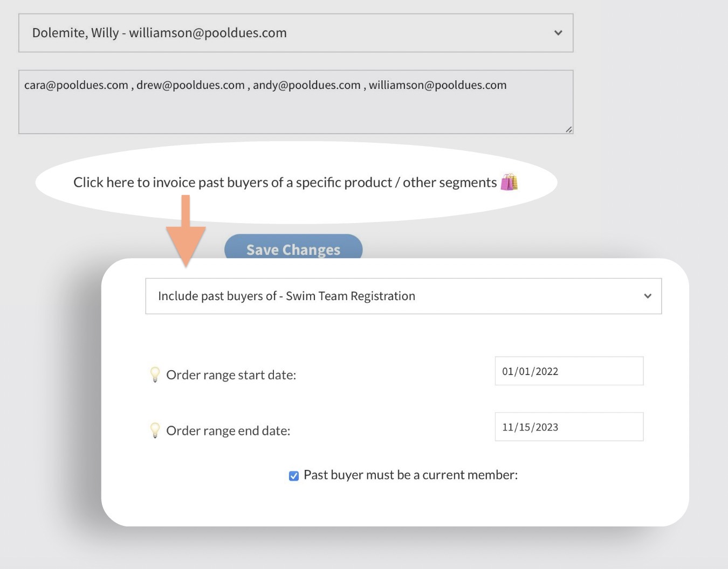Viewport: 728px width, 569px height.
Task: Click andy@pooldues.com in the recipients box
Action: point(306,85)
